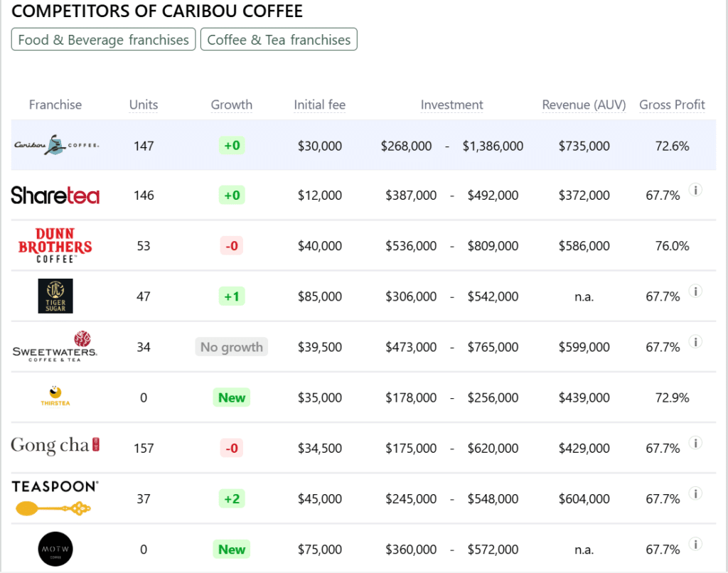This screenshot has width=728, height=573.
Task: Click the New badge in MOTW row
Action: (x=232, y=550)
